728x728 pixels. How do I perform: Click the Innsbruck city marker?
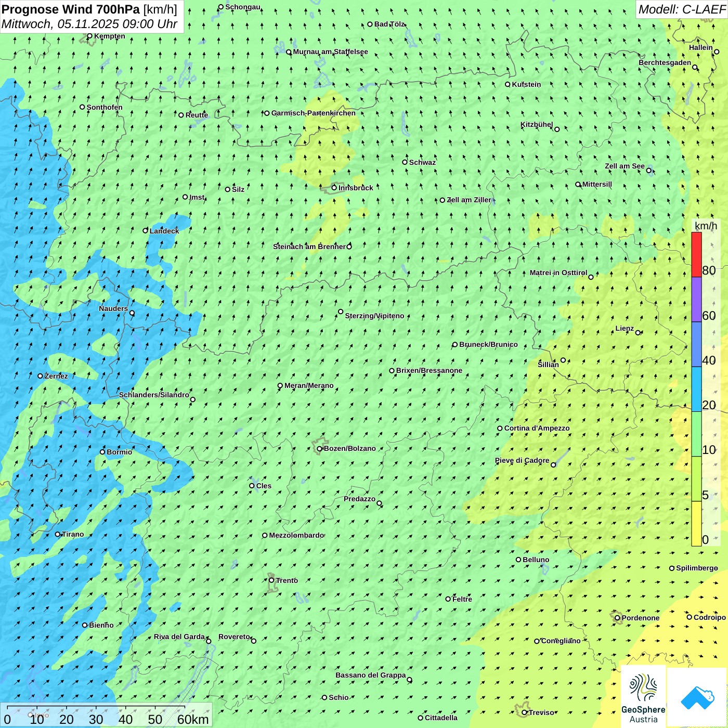(334, 188)
